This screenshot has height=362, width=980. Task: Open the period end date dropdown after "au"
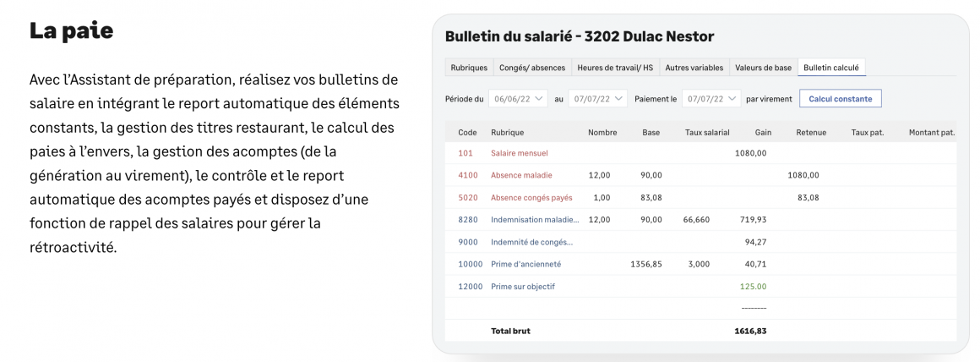point(598,99)
